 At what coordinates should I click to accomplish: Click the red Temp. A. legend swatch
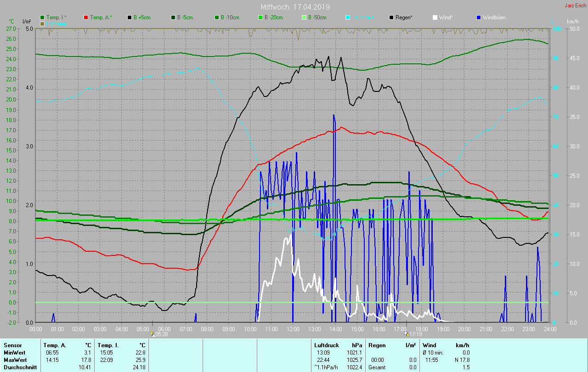pyautogui.click(x=86, y=17)
